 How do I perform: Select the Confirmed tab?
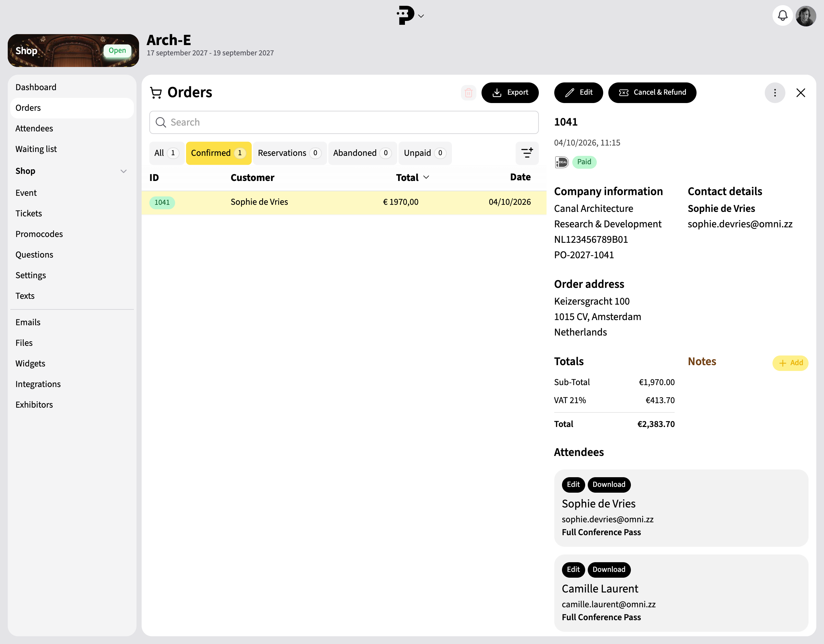219,153
